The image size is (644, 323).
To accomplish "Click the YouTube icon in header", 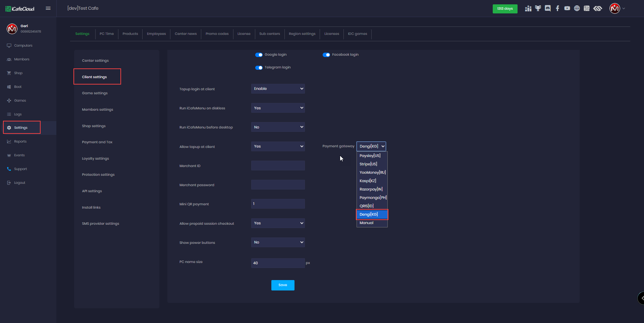I will click(x=567, y=8).
